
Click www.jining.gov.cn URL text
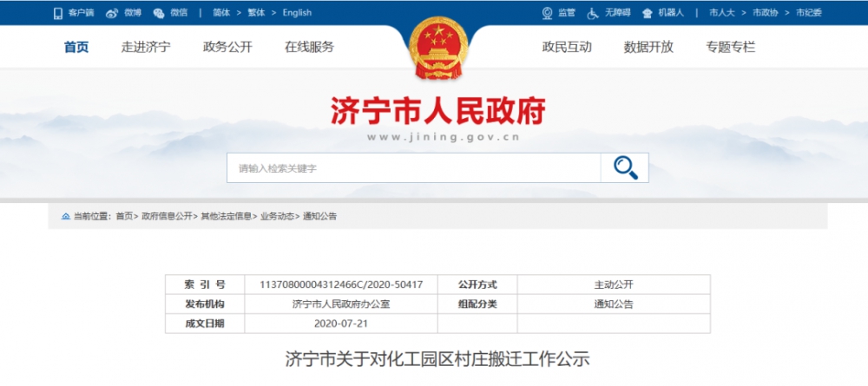pos(444,137)
